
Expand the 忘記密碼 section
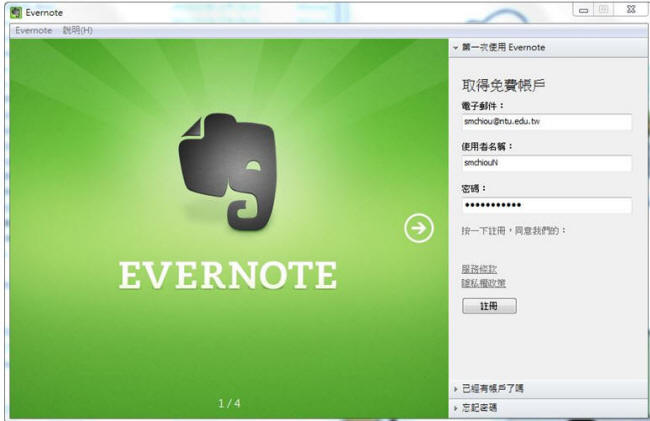point(549,408)
